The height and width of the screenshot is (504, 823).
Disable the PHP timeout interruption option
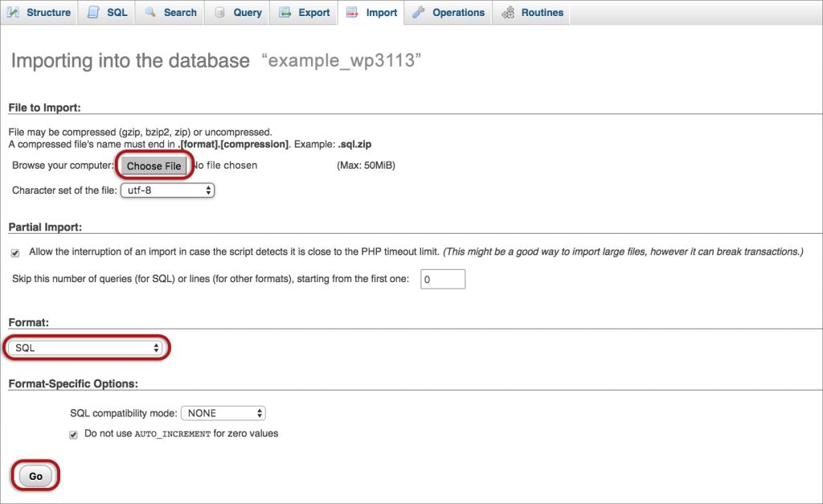[x=14, y=252]
